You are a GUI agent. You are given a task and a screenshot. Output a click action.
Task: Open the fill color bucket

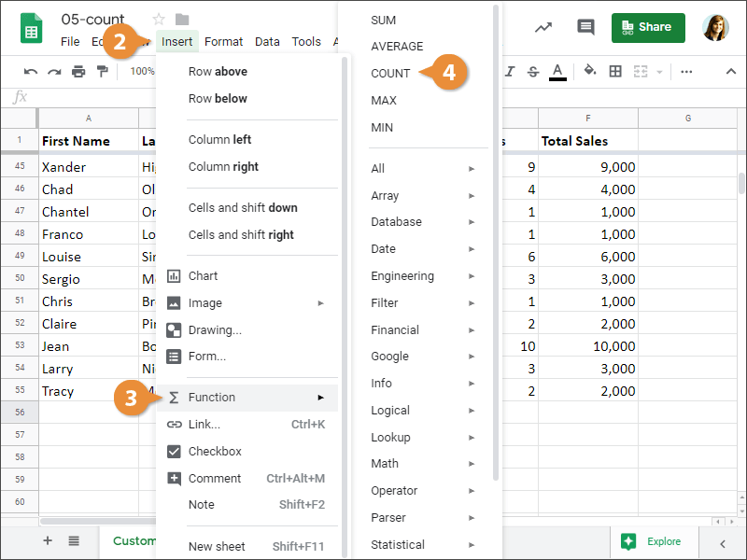point(590,71)
